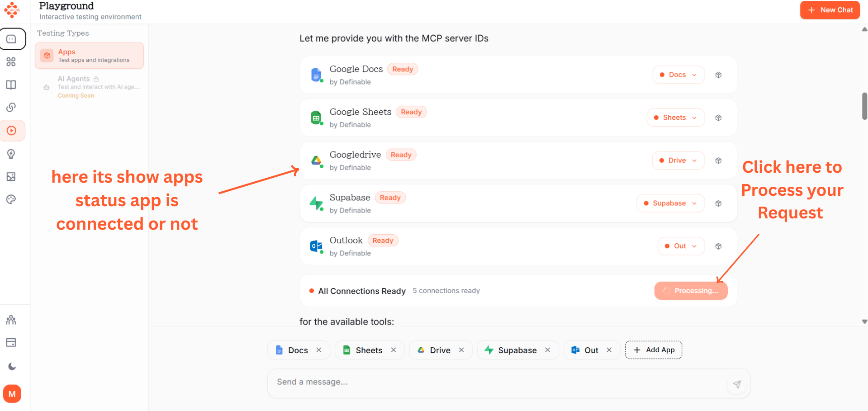Remove the Sheets app chip
The width and height of the screenshot is (868, 411).
[x=394, y=350]
